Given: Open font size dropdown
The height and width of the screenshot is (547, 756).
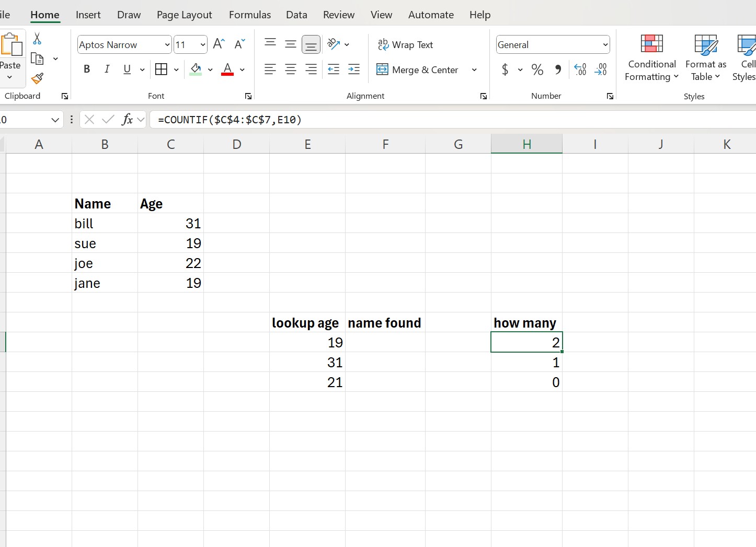Looking at the screenshot, I should pos(203,45).
